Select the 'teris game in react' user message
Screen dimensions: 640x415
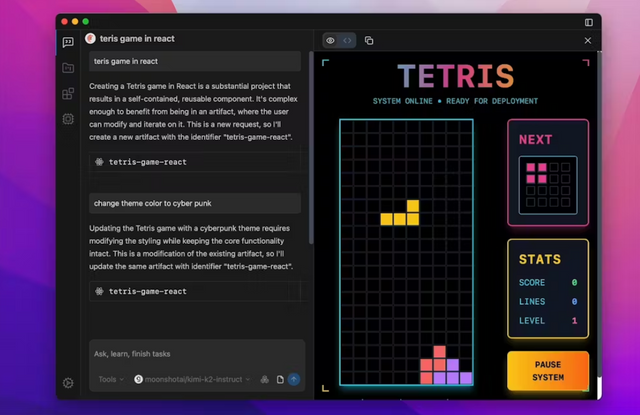[195, 61]
